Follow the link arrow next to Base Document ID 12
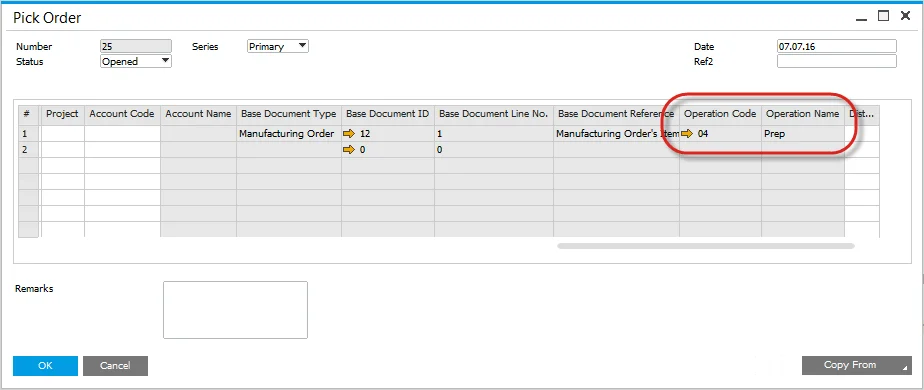This screenshot has height=390, width=924. [x=349, y=134]
